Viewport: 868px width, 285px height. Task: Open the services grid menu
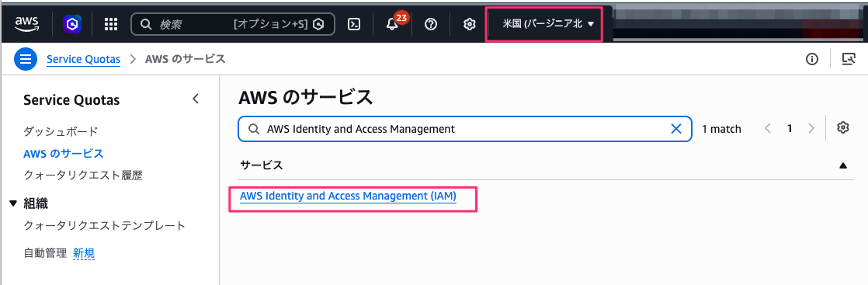(x=111, y=24)
